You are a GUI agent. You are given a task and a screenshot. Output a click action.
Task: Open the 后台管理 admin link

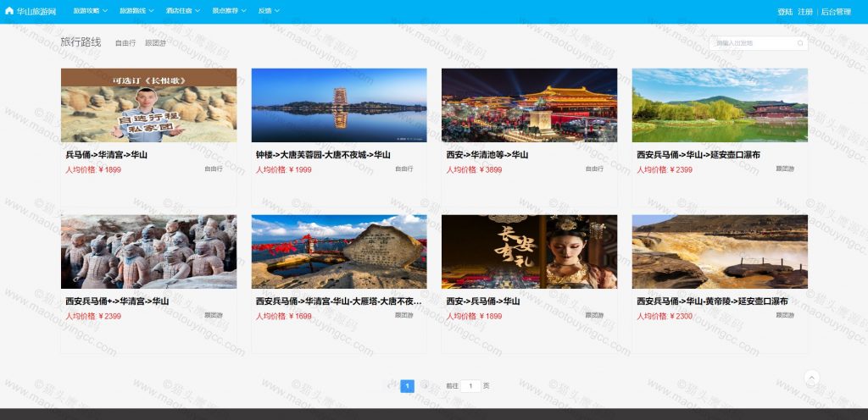coord(836,12)
